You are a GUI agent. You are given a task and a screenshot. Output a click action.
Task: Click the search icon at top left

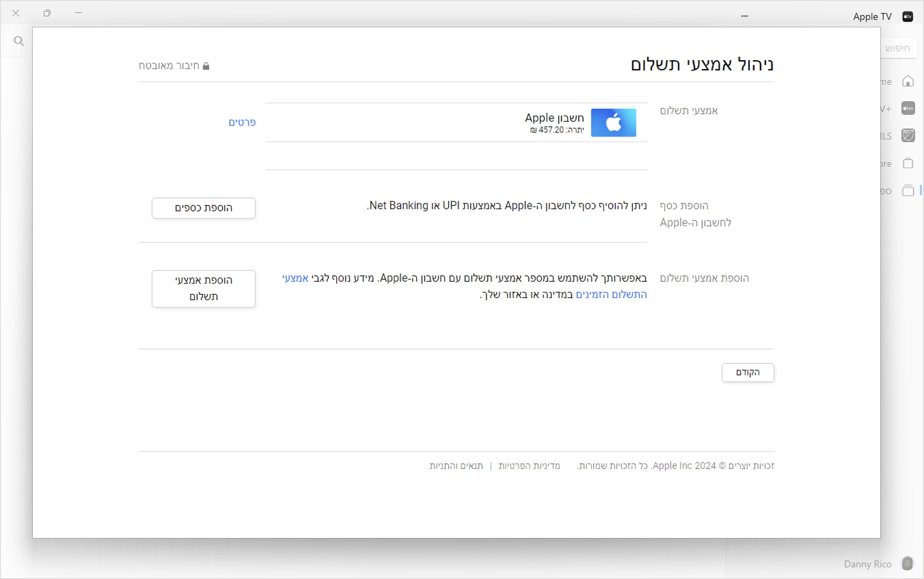(x=19, y=41)
